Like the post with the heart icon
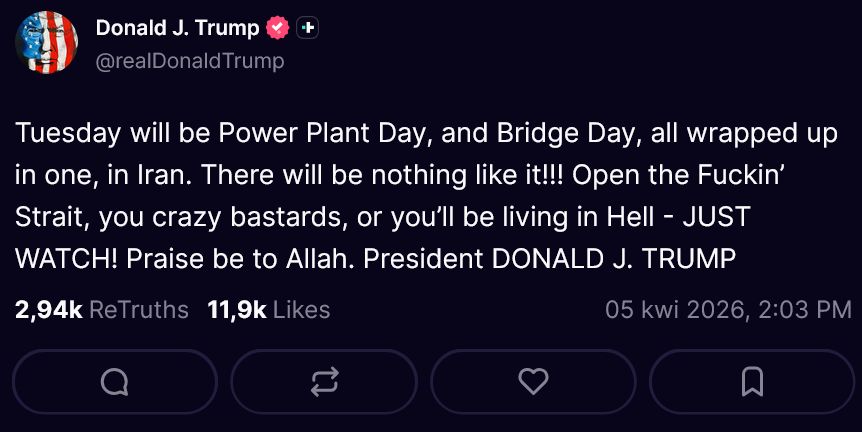The width and height of the screenshot is (862, 432). point(534,381)
